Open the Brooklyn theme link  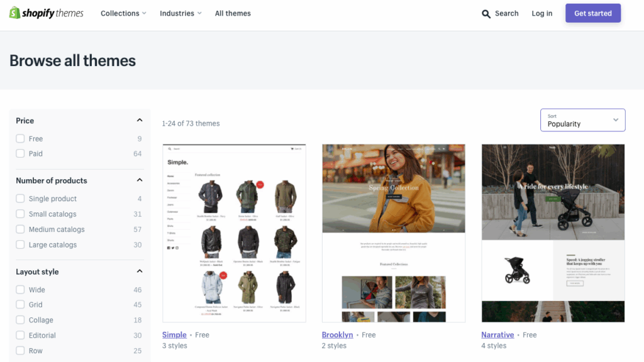point(337,334)
